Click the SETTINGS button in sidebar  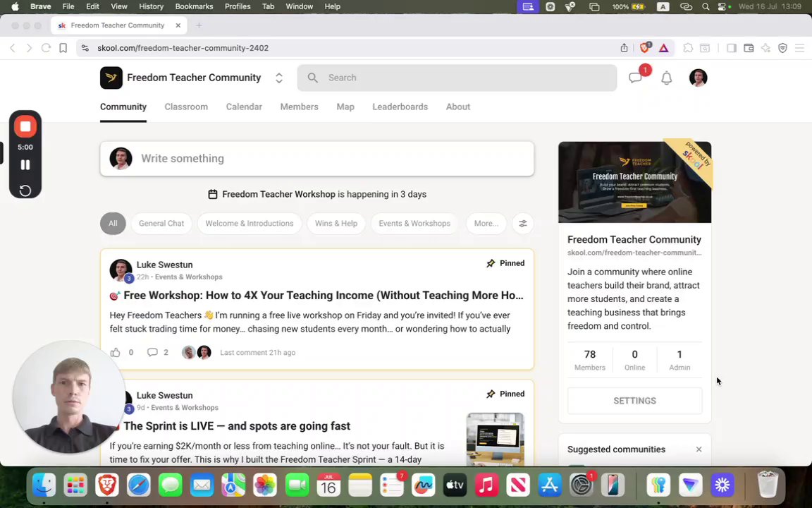(x=635, y=401)
